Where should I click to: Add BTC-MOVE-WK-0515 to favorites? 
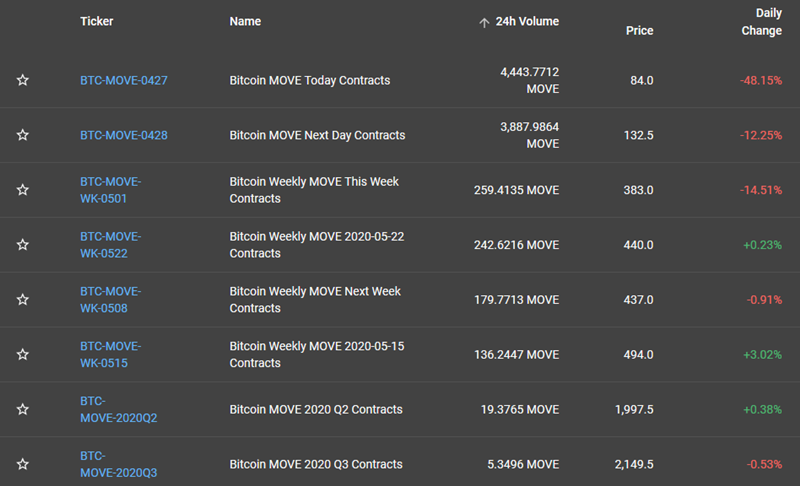click(x=22, y=354)
